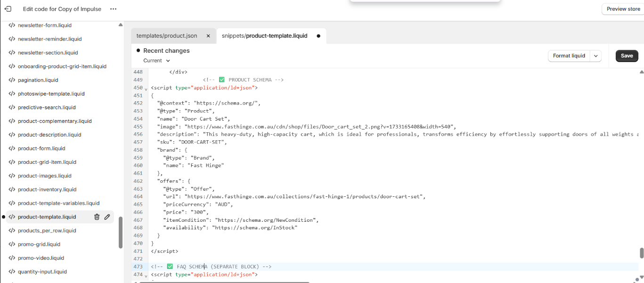This screenshot has height=283, width=644.
Task: Delete product-template.liquid with trash icon
Action: (97, 217)
